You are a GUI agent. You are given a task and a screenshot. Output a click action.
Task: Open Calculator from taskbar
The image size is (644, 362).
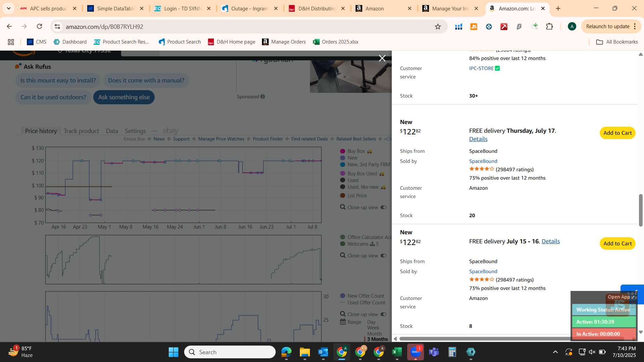click(452, 352)
